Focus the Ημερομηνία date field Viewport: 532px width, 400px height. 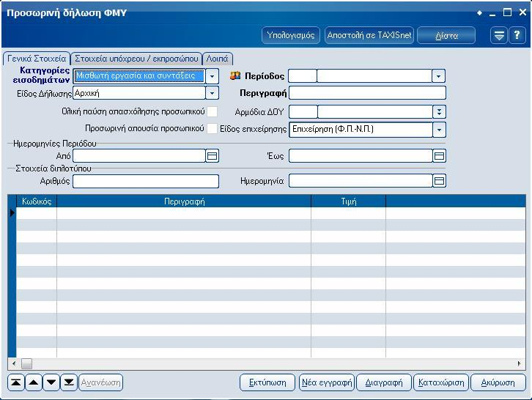point(361,181)
